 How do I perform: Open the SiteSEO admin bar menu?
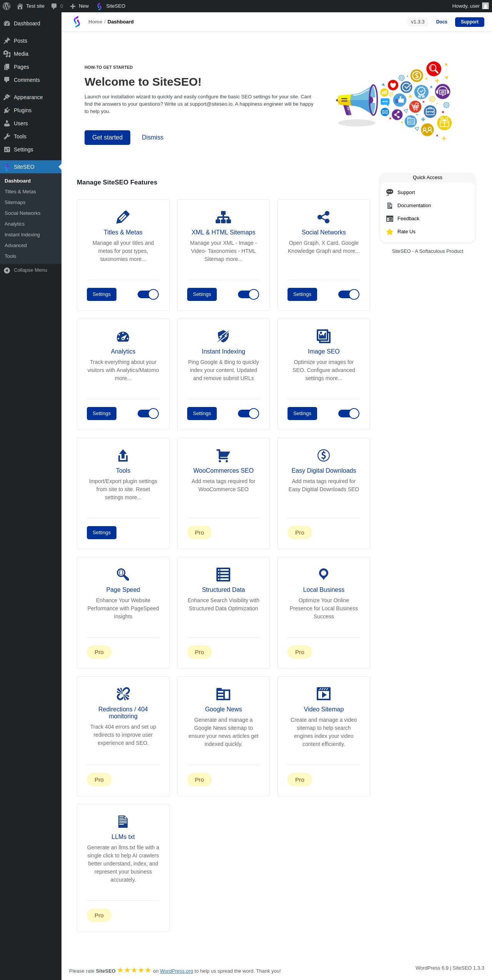111,6
